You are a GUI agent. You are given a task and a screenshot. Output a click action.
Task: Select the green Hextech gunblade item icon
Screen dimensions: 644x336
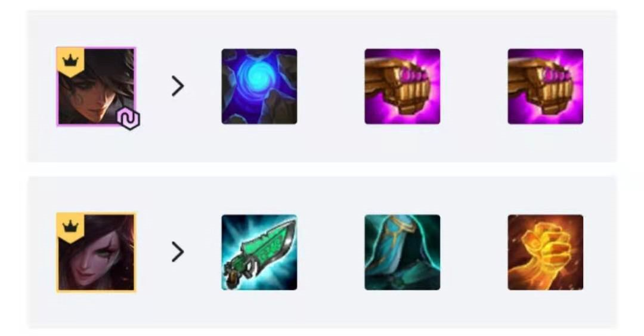259,253
